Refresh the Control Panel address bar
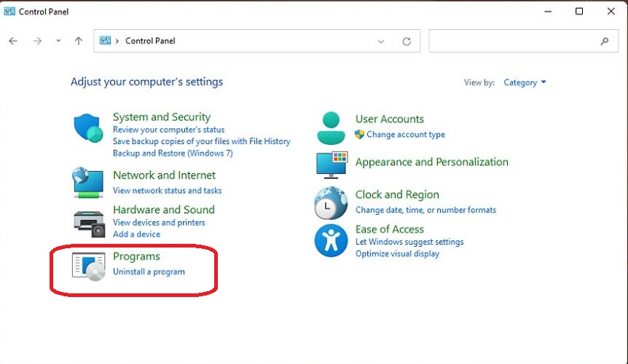Screen dimensions: 628x364 pos(407,41)
